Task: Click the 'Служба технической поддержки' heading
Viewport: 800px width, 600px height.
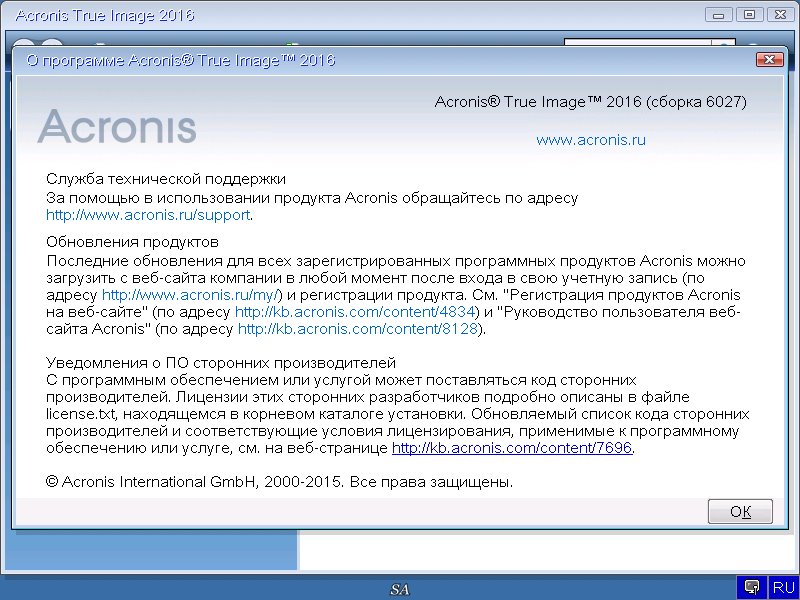Action: tap(166, 179)
